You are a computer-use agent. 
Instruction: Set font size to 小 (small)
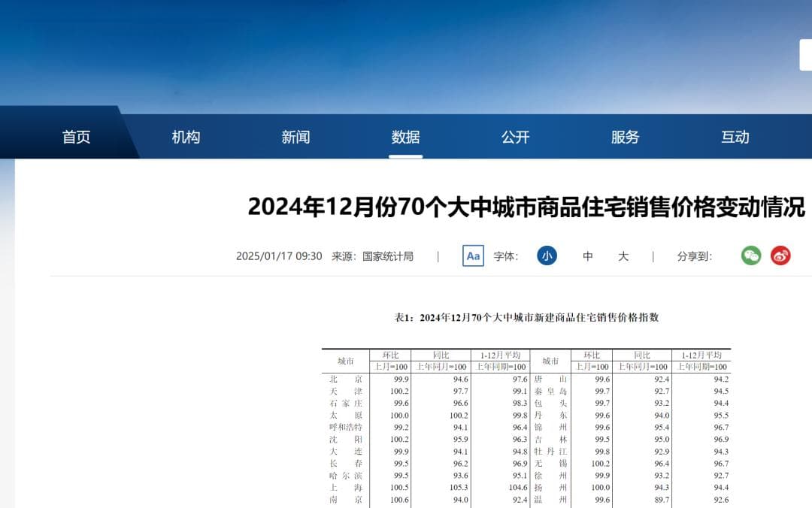click(x=547, y=256)
